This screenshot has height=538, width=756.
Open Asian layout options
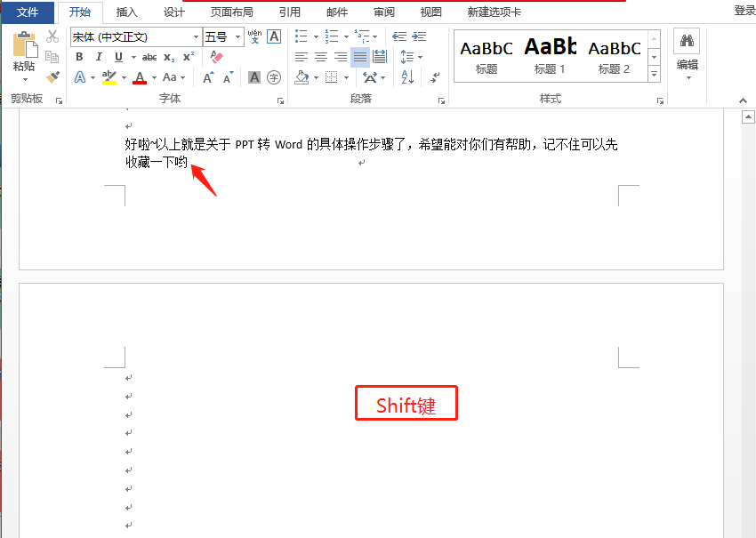[370, 77]
